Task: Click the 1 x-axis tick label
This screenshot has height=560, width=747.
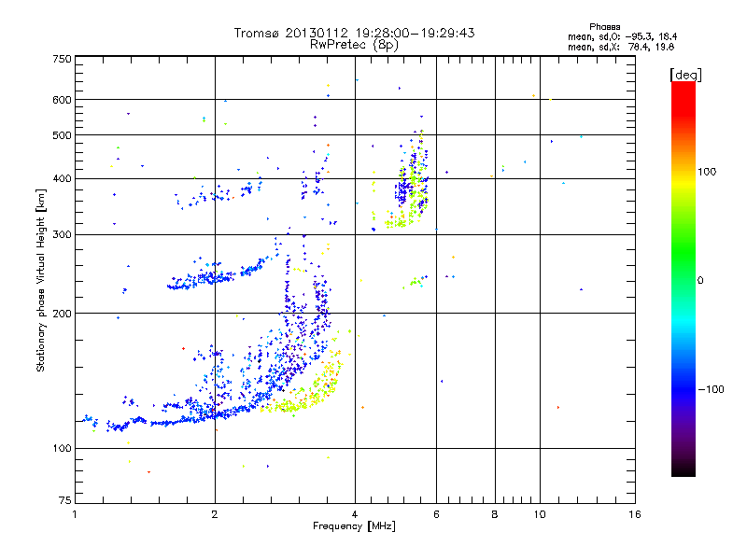Action: 75,514
